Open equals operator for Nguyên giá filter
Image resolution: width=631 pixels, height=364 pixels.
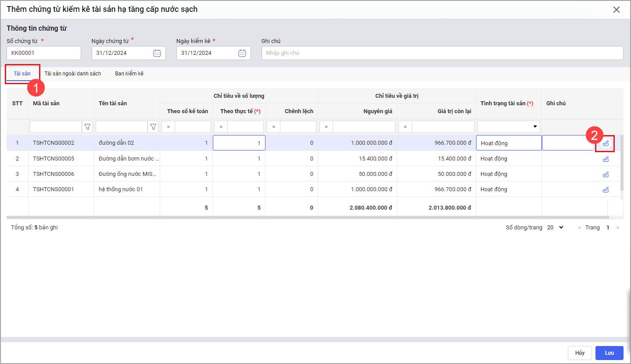326,127
